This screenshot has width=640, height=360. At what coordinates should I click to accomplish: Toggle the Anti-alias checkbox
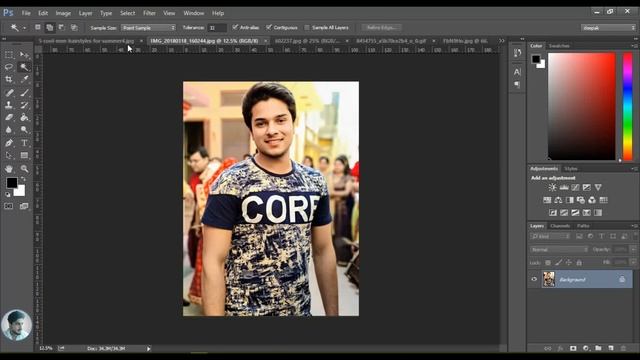(235, 27)
